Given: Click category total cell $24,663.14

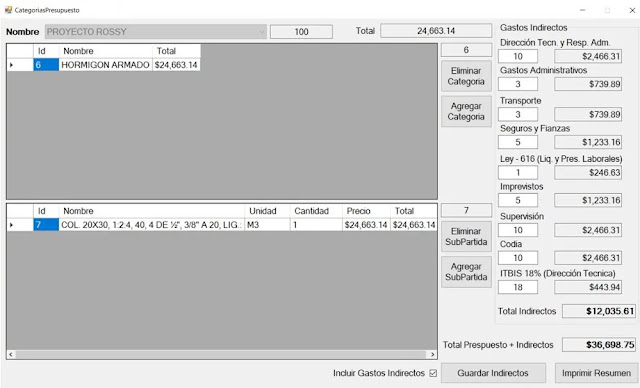Looking at the screenshot, I should [x=176, y=65].
